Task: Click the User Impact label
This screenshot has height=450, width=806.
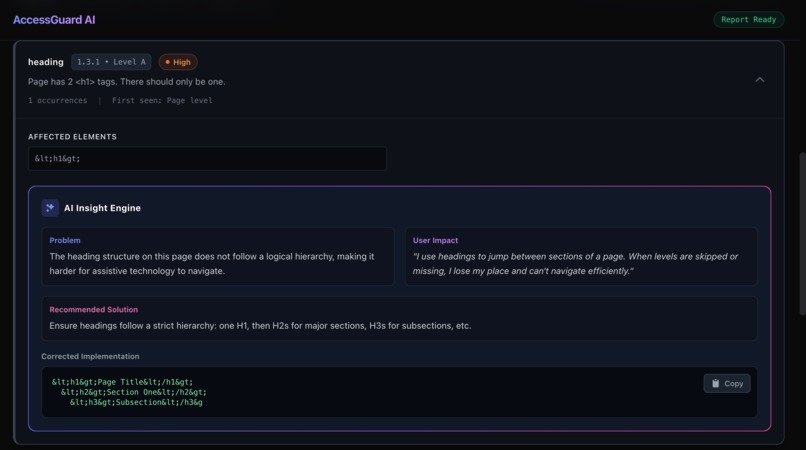Action: pos(435,240)
